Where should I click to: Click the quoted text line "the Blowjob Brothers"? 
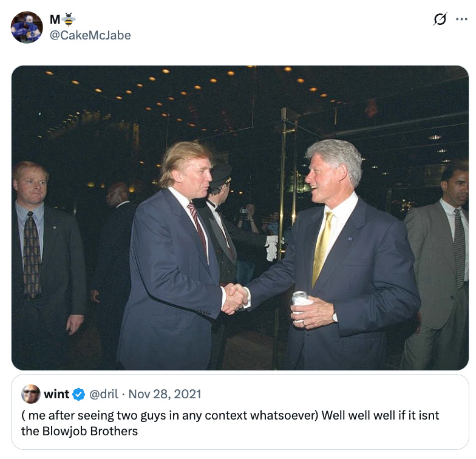80,431
